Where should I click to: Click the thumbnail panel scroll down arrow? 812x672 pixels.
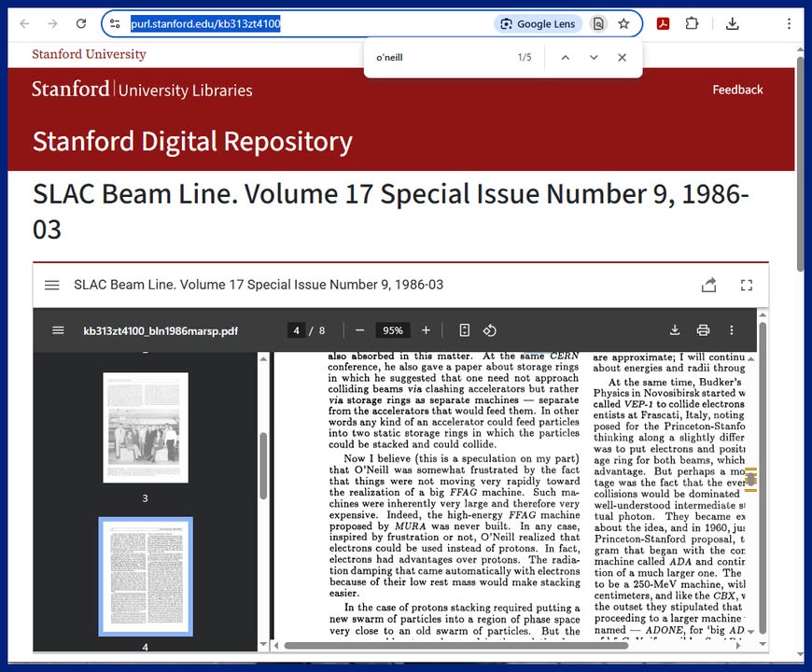pyautogui.click(x=263, y=645)
